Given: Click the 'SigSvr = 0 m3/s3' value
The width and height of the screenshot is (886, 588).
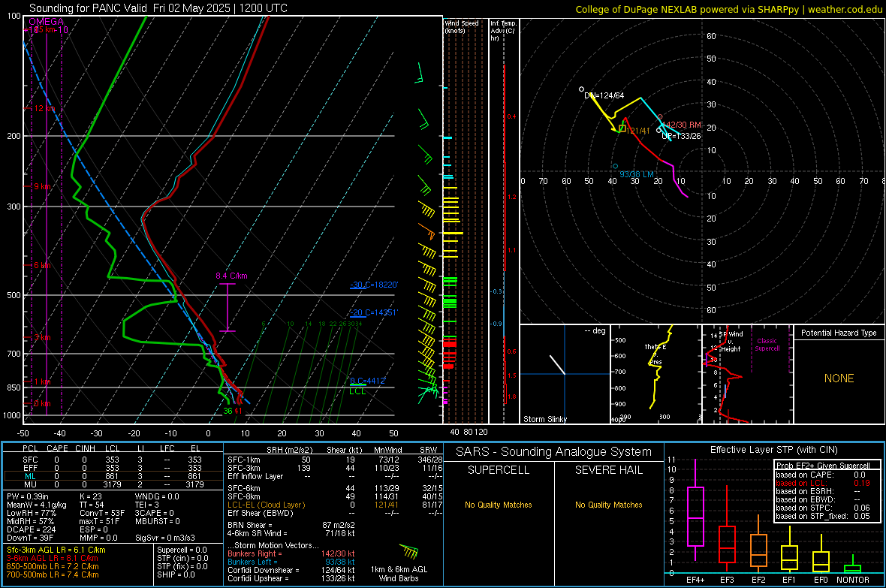Looking at the screenshot, I should (165, 538).
